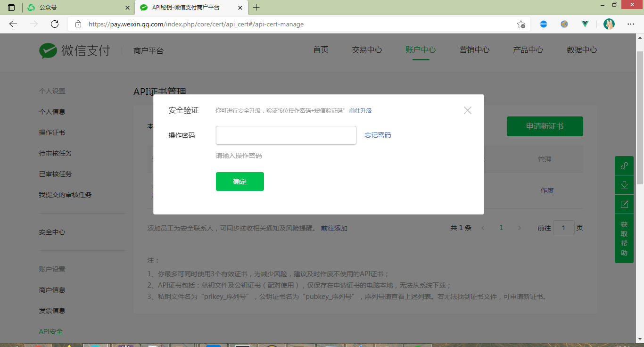This screenshot has width=644, height=347.
Task: Select API安全 in the sidebar
Action: (50, 331)
